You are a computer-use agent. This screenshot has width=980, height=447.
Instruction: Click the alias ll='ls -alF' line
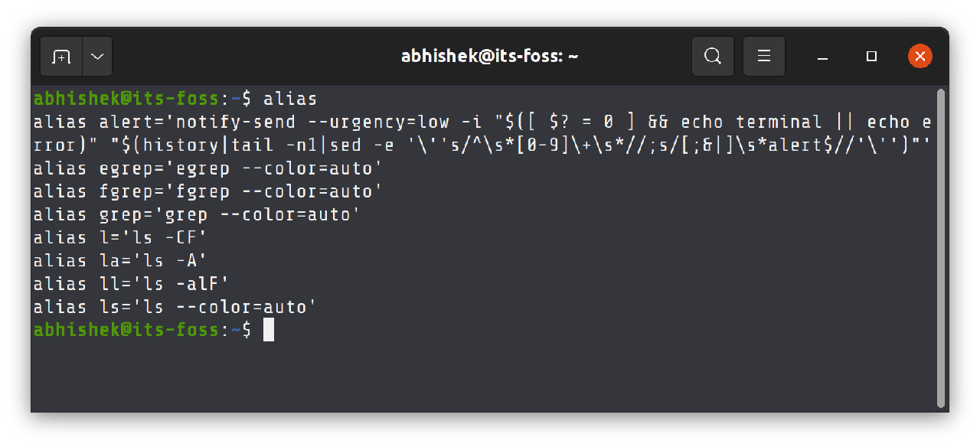click(x=131, y=284)
